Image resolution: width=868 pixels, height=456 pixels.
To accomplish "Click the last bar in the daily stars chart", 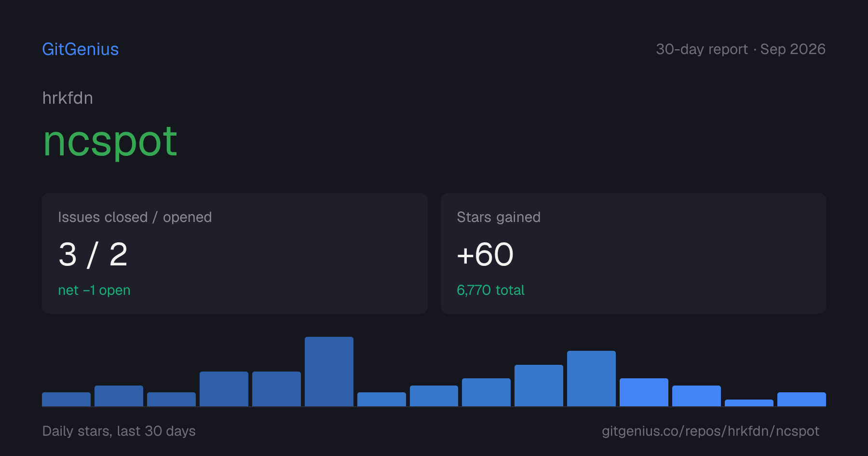I will (x=801, y=399).
